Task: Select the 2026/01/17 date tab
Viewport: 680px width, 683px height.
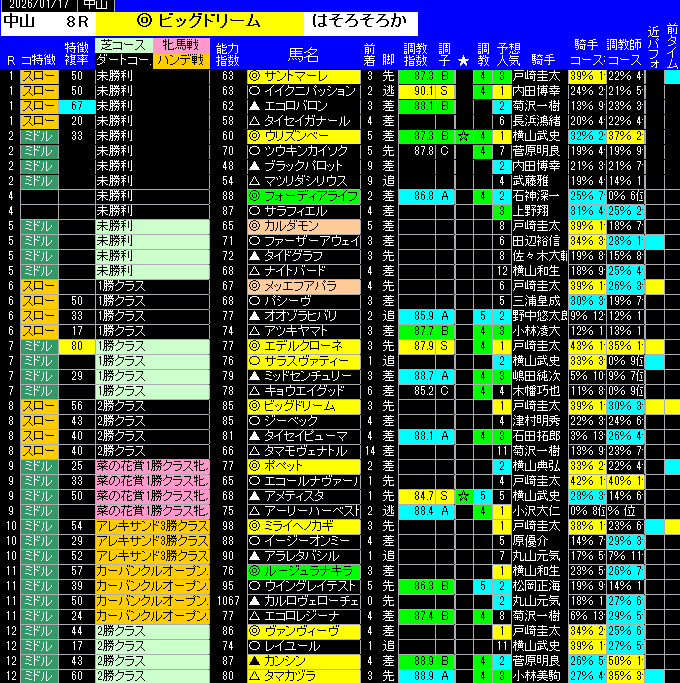Action: pyautogui.click(x=37, y=4)
